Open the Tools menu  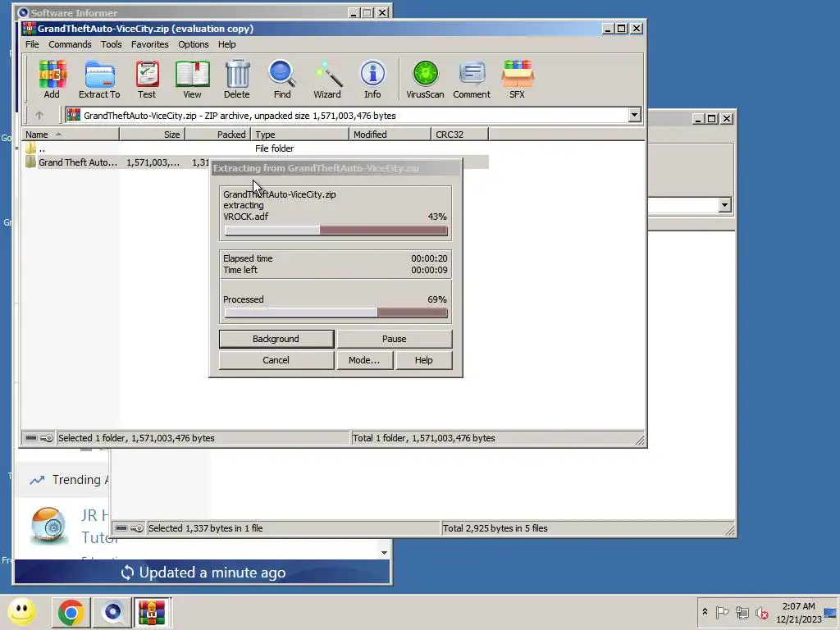pos(112,44)
